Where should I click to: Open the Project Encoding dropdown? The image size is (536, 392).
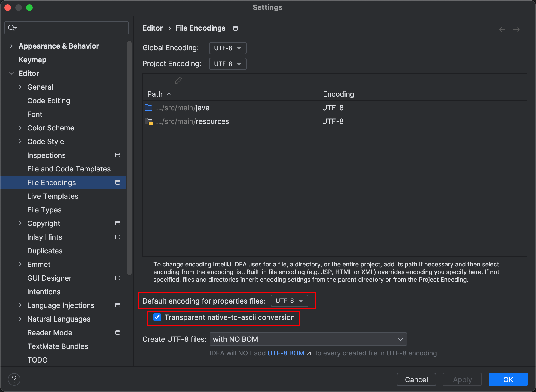tap(228, 64)
